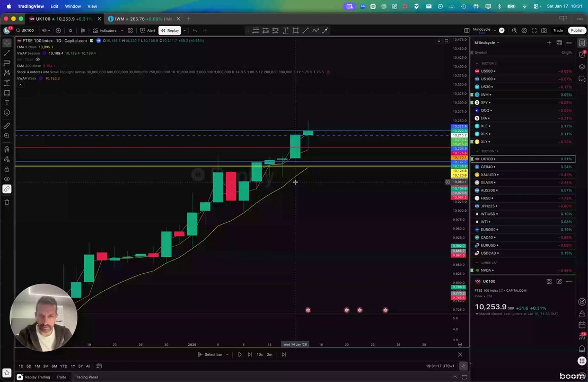The height and width of the screenshot is (382, 588).
Task: Select the crosshair cursor tool
Action: (7, 43)
